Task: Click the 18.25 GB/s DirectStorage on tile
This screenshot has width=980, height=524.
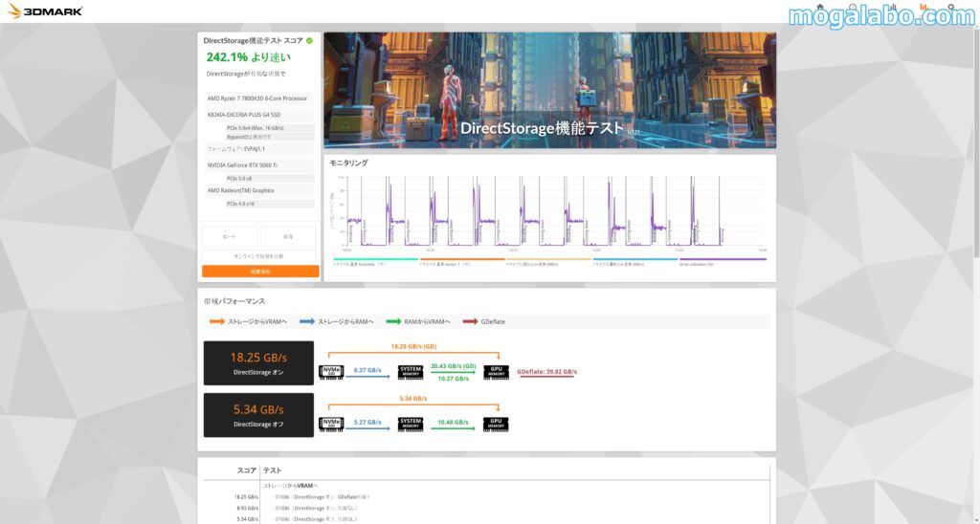Action: pyautogui.click(x=258, y=363)
